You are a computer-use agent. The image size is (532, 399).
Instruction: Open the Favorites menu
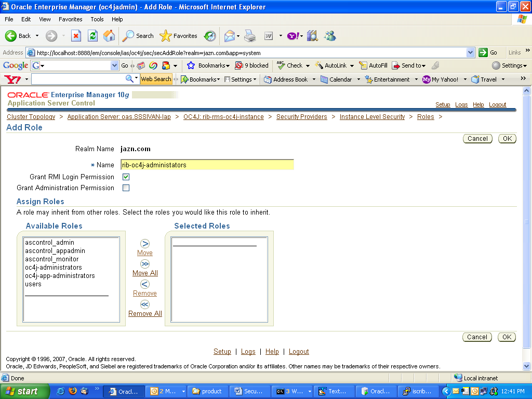point(70,19)
